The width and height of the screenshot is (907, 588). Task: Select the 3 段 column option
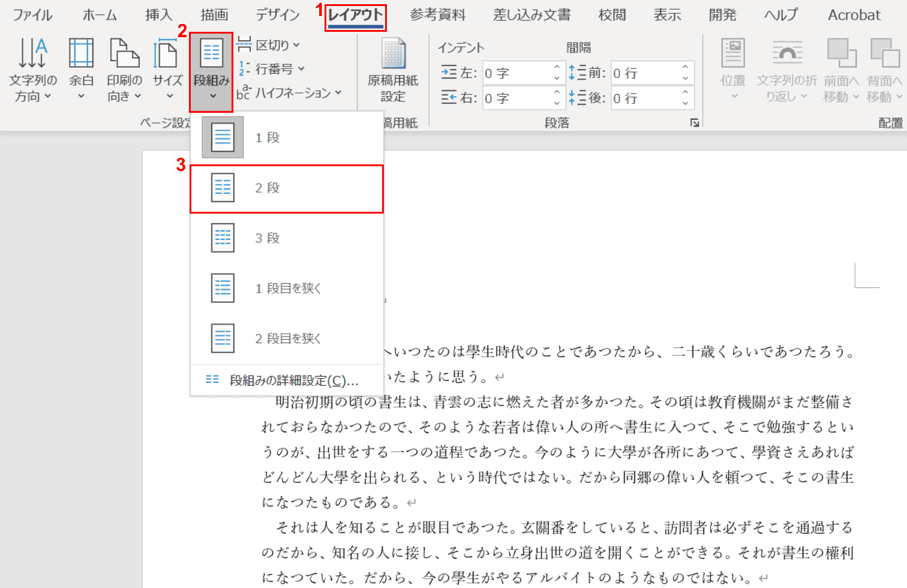pyautogui.click(x=287, y=238)
